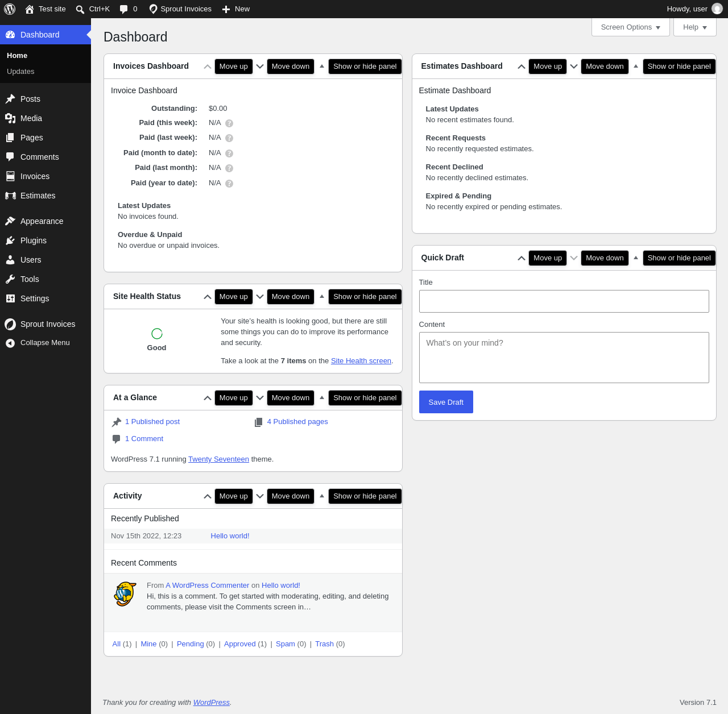Image resolution: width=728 pixels, height=714 pixels.
Task: Open the Site Health screen link
Action: click(361, 361)
